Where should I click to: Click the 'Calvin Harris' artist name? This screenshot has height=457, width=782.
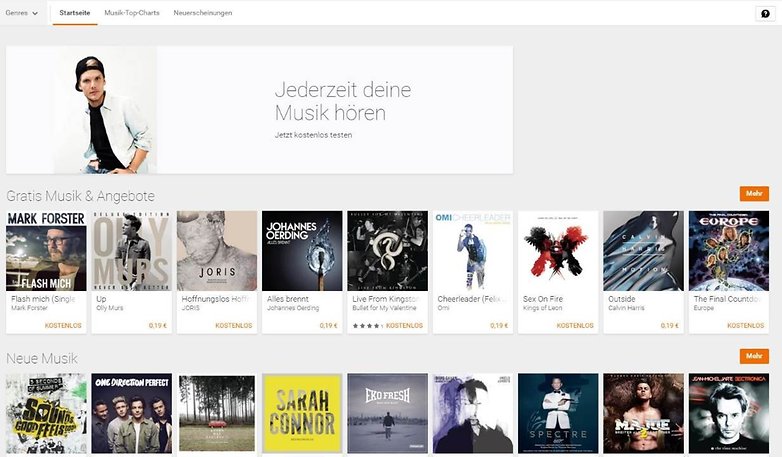coord(626,308)
